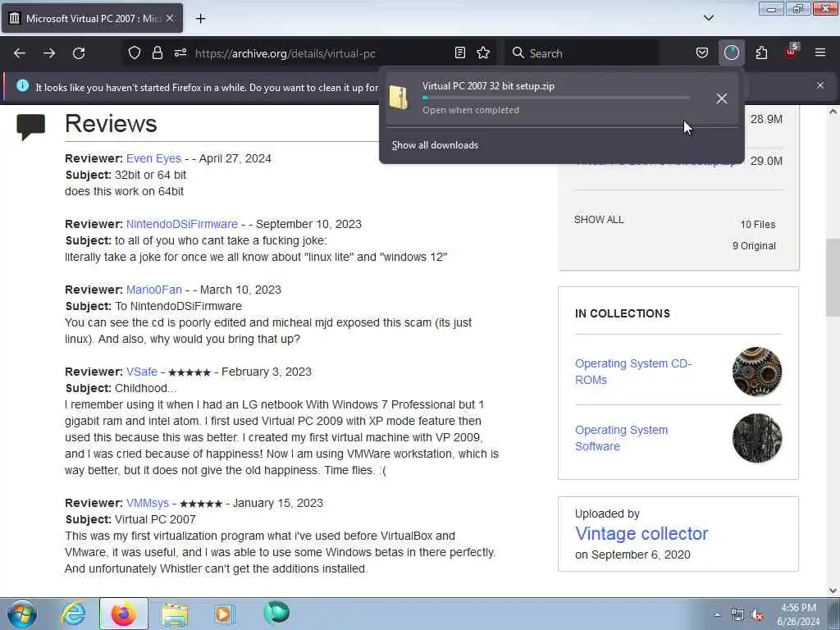The image size is (840, 630).
Task: Click the Operating System Software thumbnail
Action: coord(757,438)
